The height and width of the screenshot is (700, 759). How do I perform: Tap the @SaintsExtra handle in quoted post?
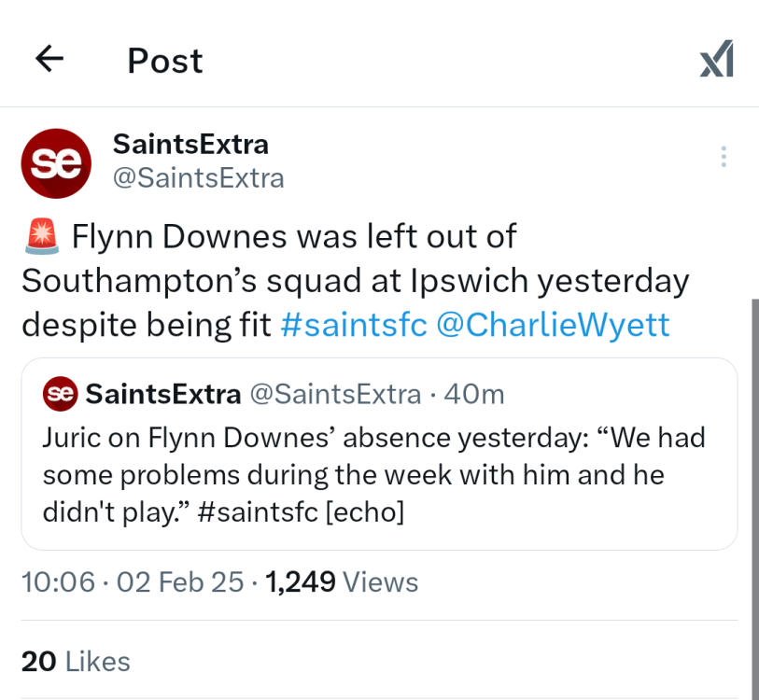tap(335, 394)
